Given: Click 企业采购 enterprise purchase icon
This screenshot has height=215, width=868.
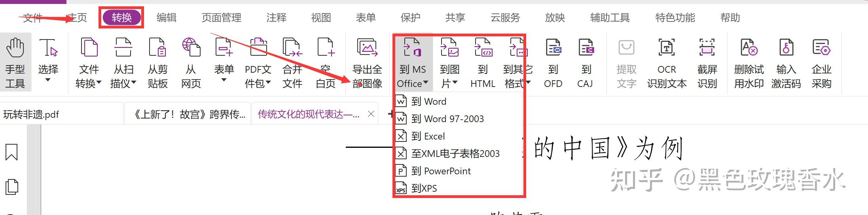Looking at the screenshot, I should [821, 48].
